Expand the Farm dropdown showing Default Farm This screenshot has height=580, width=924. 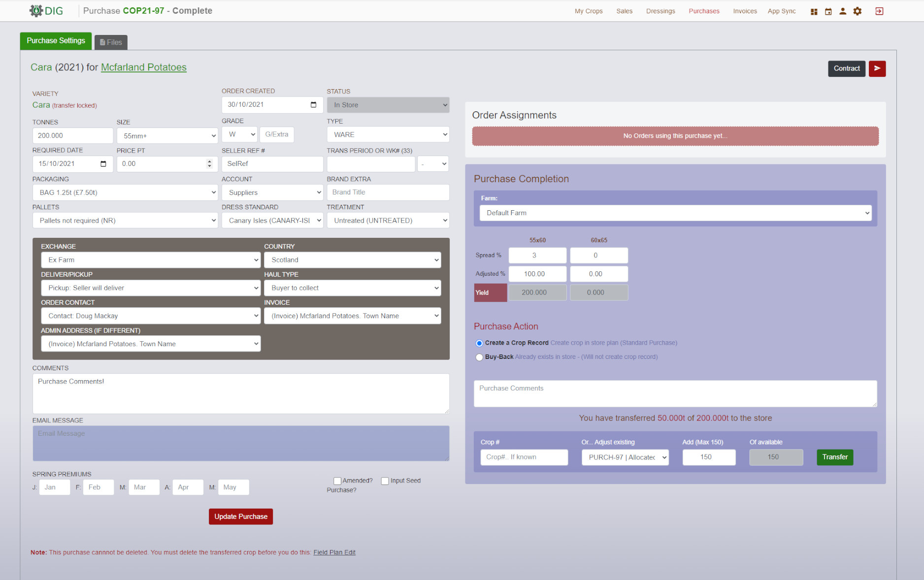pyautogui.click(x=675, y=213)
